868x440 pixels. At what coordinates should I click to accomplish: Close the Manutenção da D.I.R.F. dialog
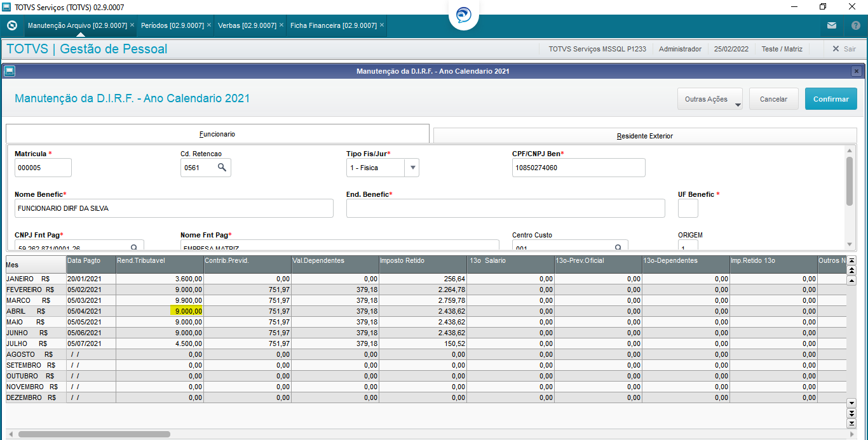[857, 71]
